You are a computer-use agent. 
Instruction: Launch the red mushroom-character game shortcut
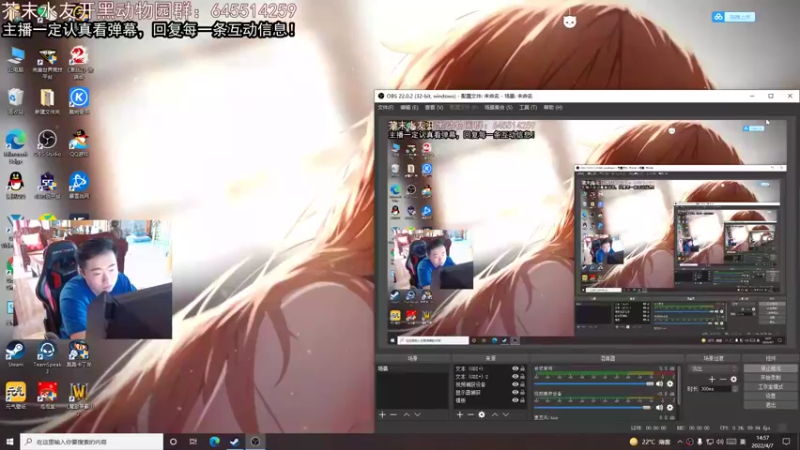click(47, 396)
